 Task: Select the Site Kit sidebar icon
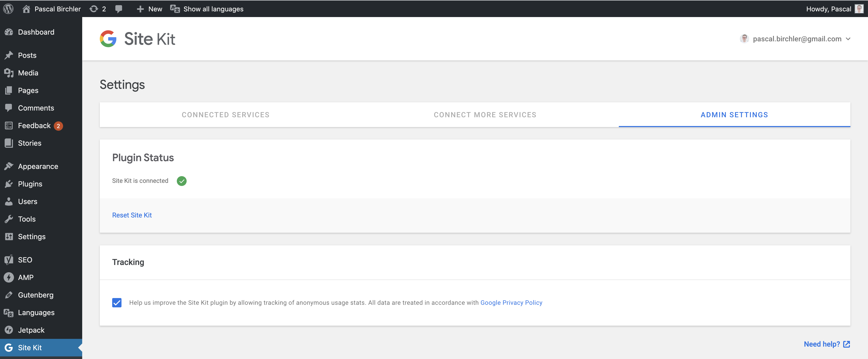tap(9, 348)
